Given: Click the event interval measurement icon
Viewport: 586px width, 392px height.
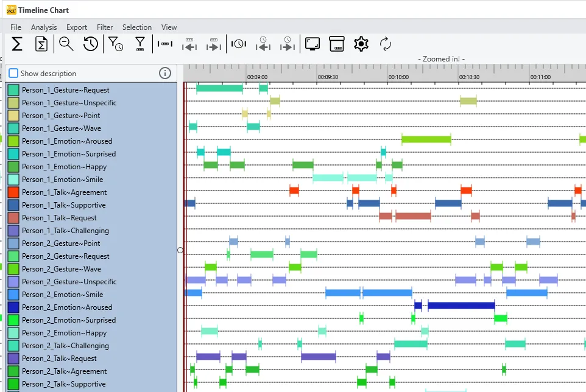Looking at the screenshot, I should tap(164, 44).
